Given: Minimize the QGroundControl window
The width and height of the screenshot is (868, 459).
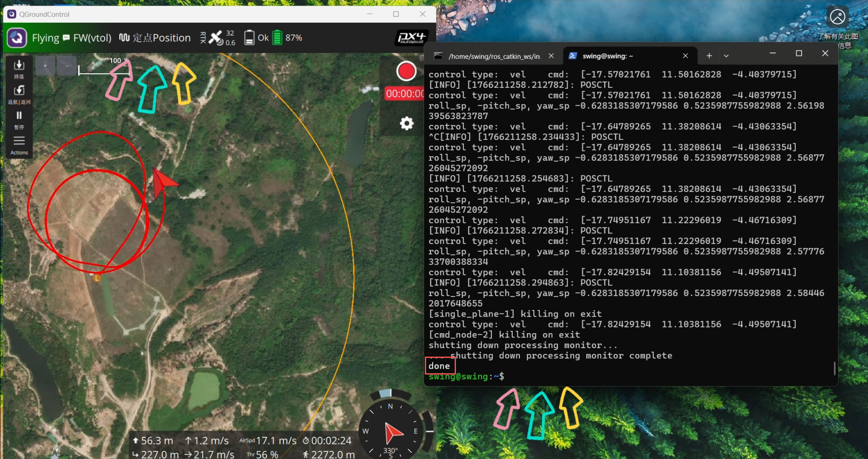Looking at the screenshot, I should coord(370,14).
